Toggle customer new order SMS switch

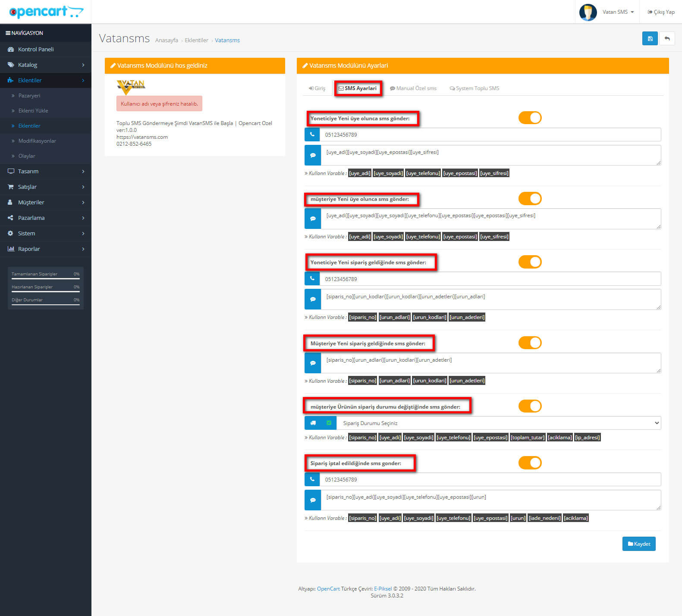530,343
